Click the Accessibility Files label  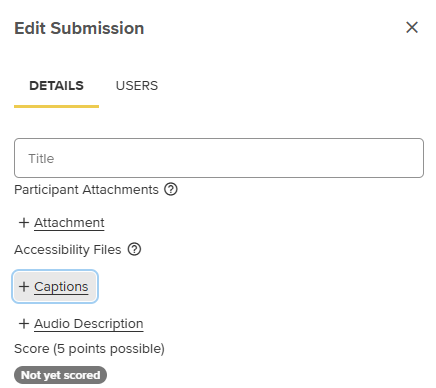[68, 250]
